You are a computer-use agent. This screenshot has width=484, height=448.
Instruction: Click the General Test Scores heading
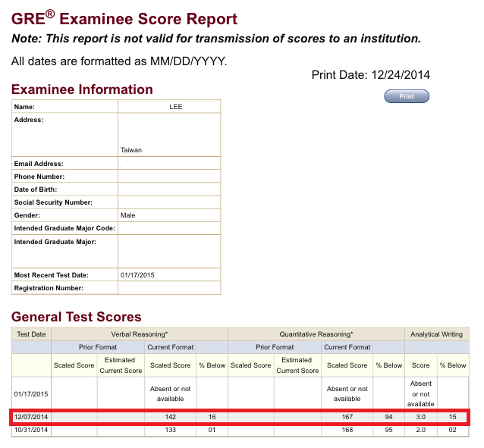[77, 317]
